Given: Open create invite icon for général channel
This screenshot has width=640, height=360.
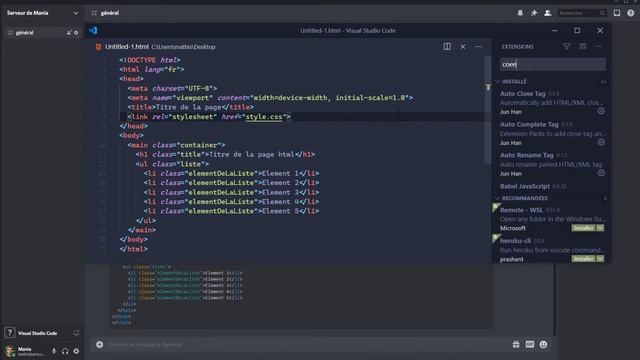Looking at the screenshot, I should (x=69, y=33).
